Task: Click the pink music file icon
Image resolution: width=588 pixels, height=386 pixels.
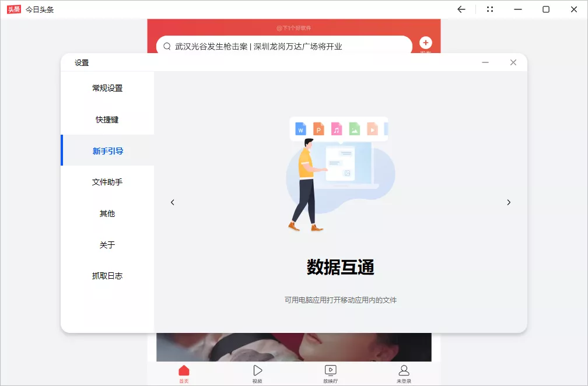Action: [337, 129]
